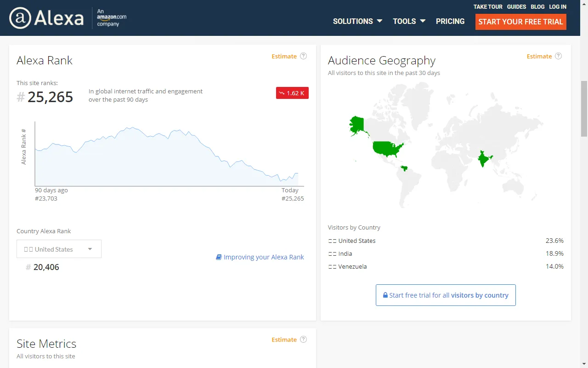Open the help icon beside Audience Geography Estimate
Screen dimensions: 588x368
[x=558, y=56]
